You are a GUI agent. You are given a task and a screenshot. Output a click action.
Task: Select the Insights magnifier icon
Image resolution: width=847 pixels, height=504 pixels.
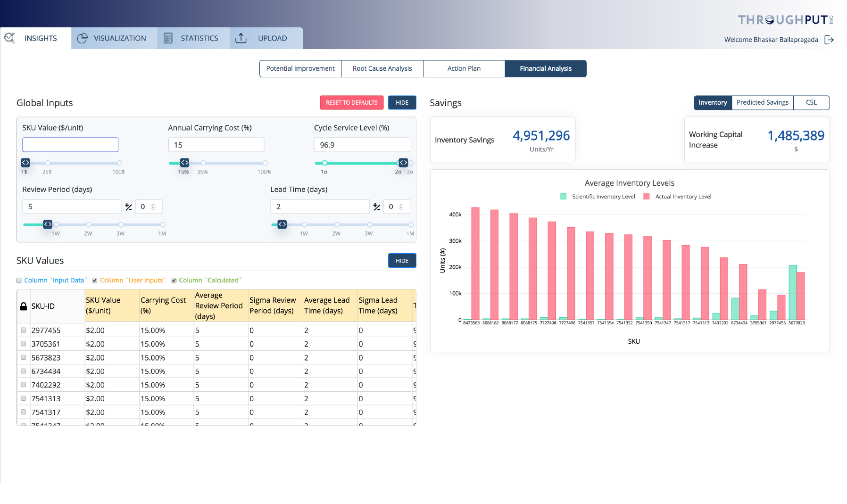tap(9, 38)
